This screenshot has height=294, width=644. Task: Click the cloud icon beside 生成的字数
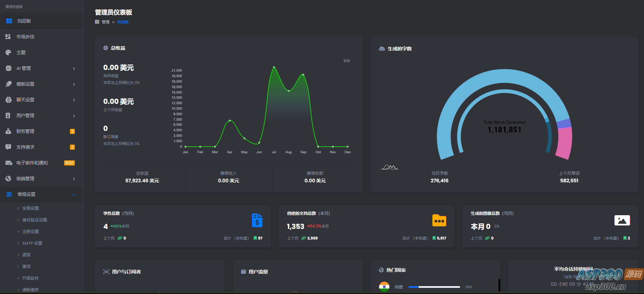pyautogui.click(x=382, y=49)
